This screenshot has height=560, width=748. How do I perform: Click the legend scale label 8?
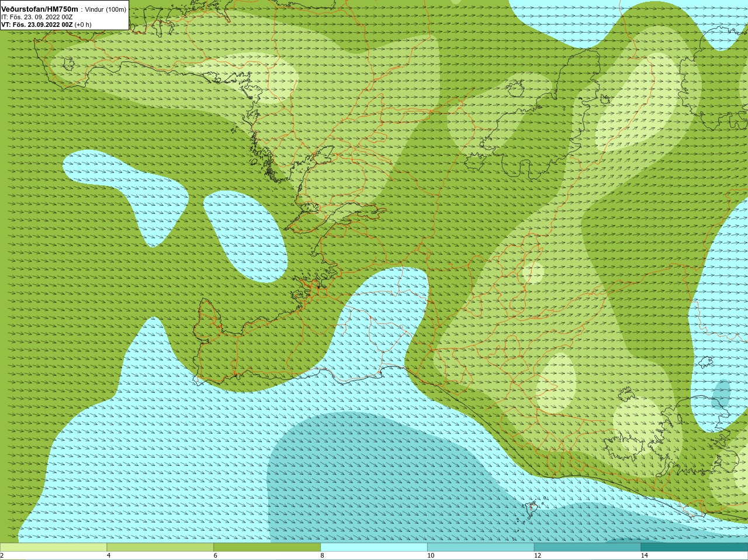pos(322,556)
